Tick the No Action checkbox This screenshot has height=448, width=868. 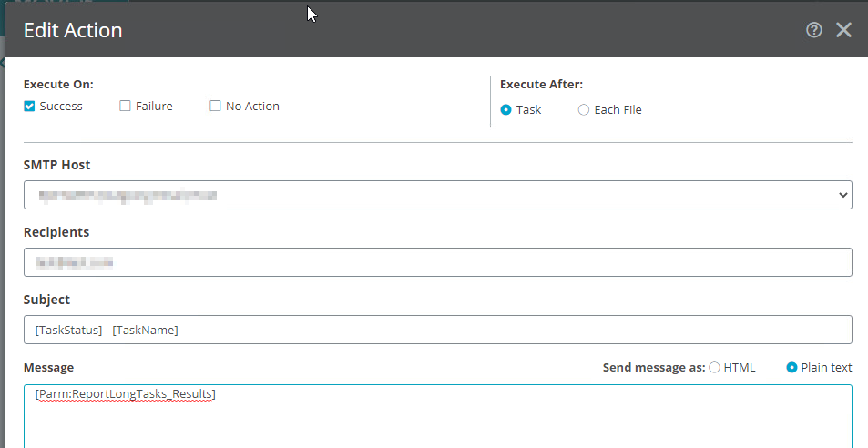pyautogui.click(x=216, y=107)
